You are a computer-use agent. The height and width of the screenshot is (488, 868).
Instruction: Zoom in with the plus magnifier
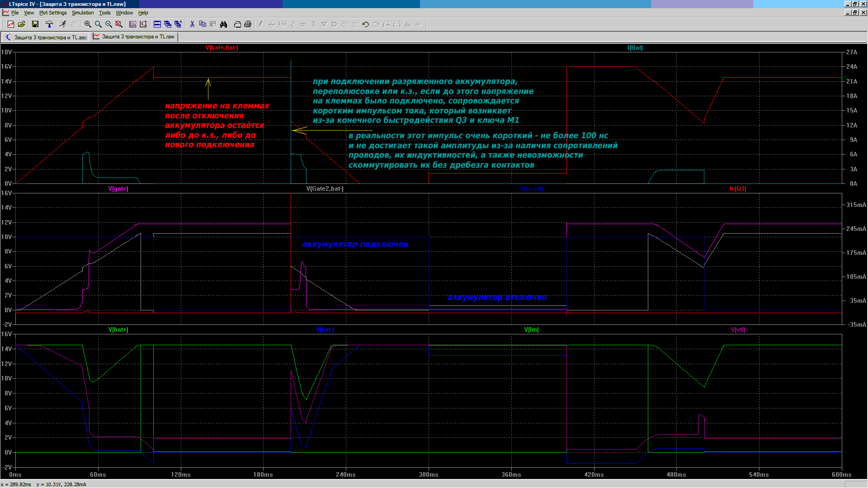point(88,24)
